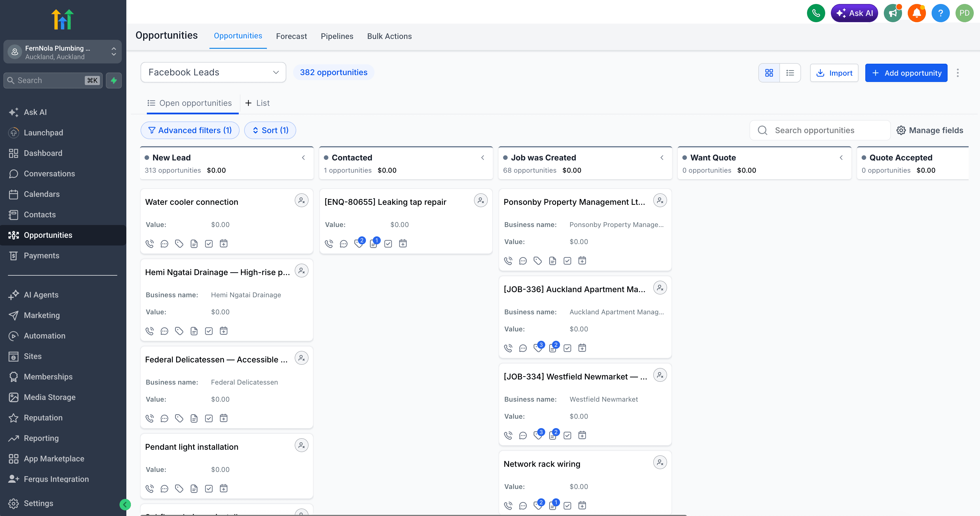Viewport: 980px width, 516px height.
Task: Assign owner on Leaking tap repair card
Action: pyautogui.click(x=481, y=200)
